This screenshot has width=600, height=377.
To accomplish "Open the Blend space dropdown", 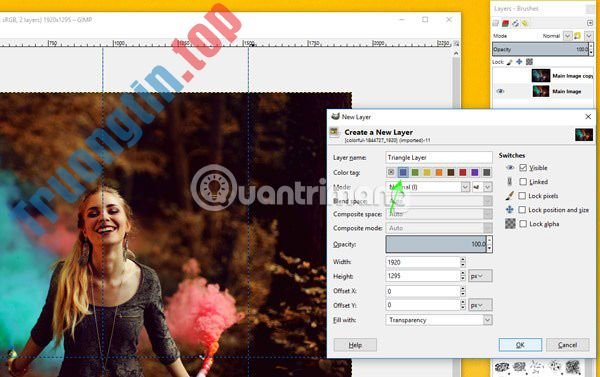I will (x=439, y=201).
